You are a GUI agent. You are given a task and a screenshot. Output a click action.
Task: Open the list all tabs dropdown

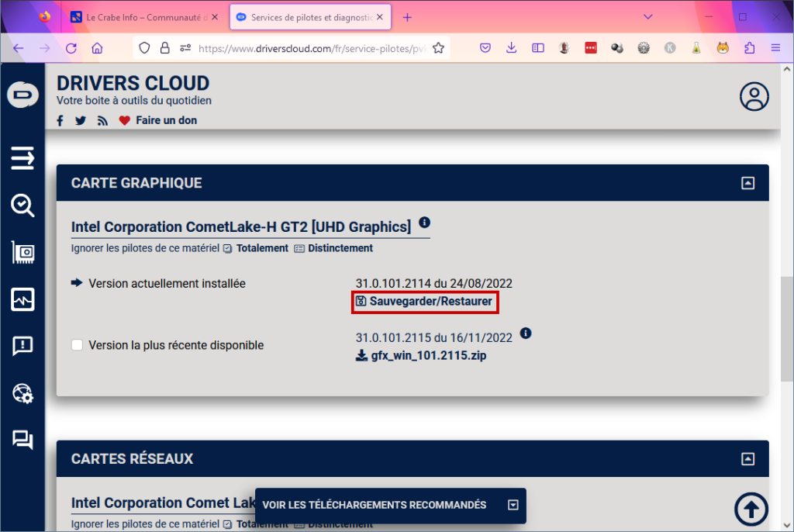[x=647, y=17]
